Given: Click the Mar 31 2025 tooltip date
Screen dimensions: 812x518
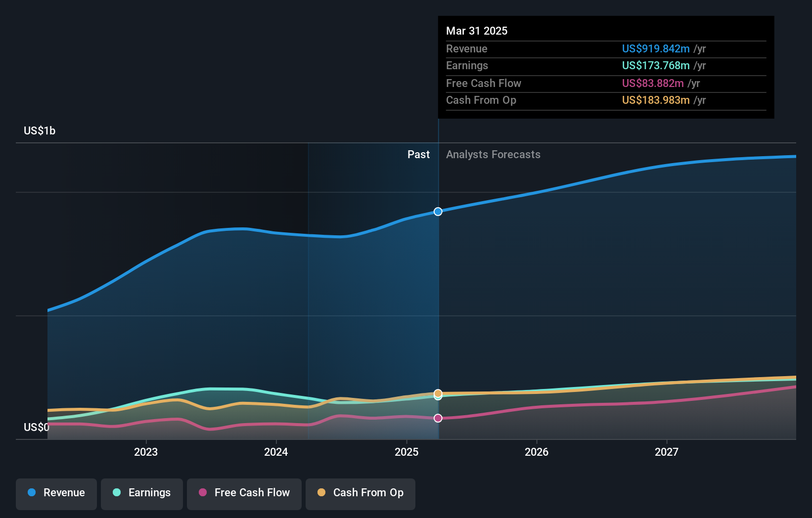Looking at the screenshot, I should [x=477, y=31].
